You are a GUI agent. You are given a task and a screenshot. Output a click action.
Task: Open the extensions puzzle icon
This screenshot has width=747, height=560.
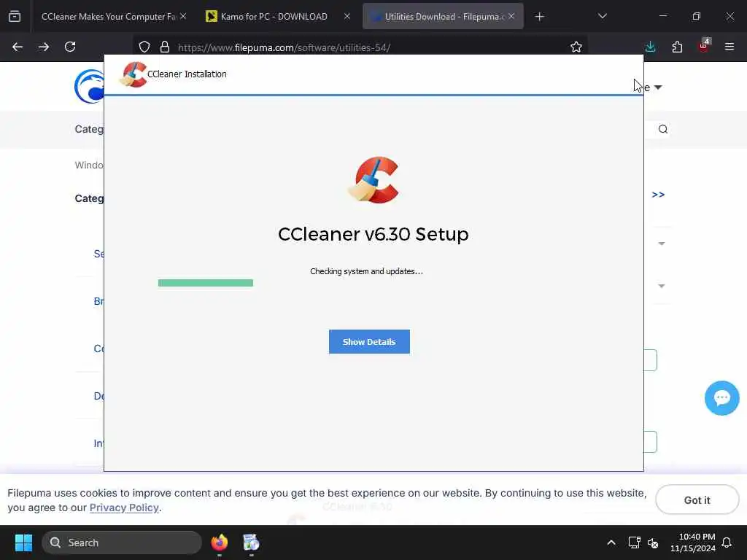point(677,47)
